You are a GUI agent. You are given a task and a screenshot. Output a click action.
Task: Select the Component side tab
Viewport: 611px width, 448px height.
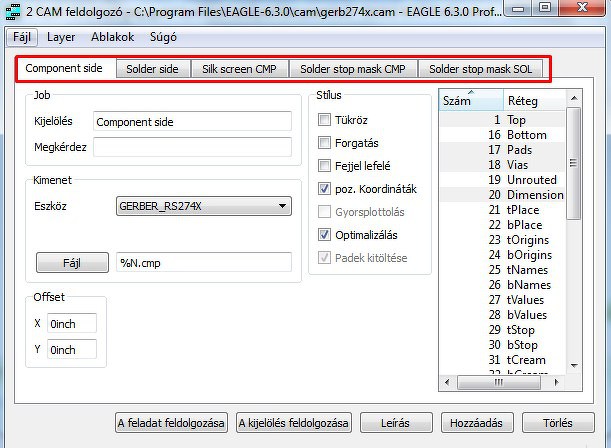click(64, 69)
